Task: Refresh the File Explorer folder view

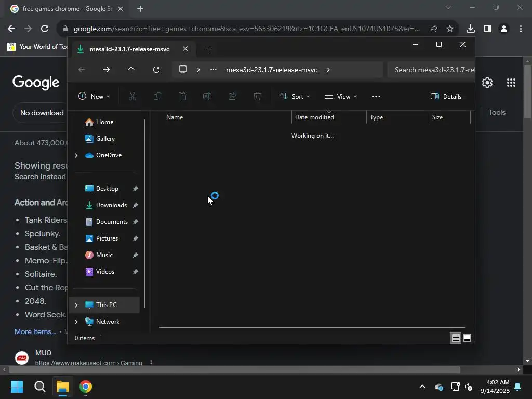Action: (x=156, y=70)
